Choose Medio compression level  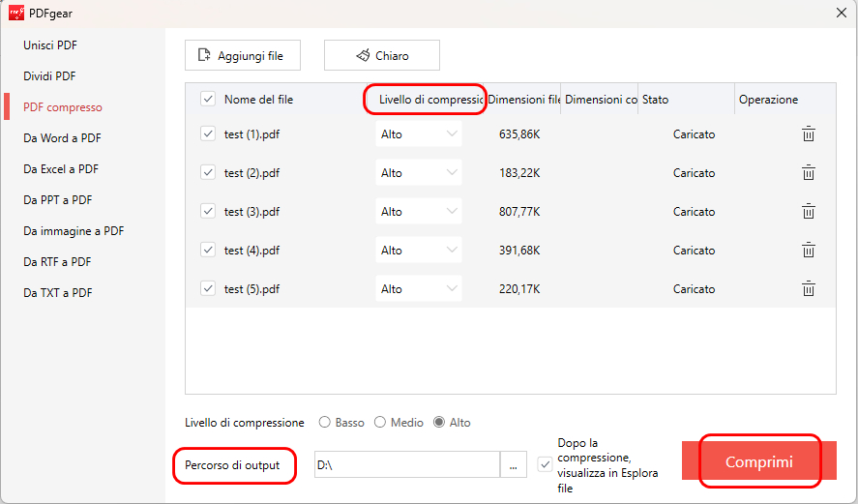(380, 423)
